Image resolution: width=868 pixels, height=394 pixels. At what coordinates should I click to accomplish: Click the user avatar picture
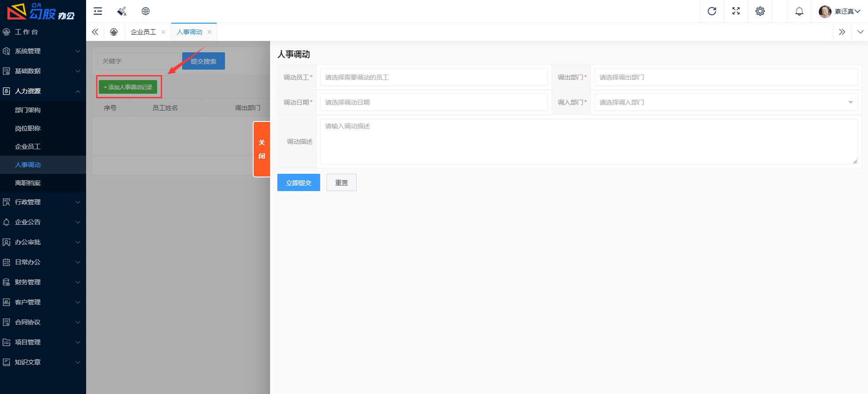(825, 11)
